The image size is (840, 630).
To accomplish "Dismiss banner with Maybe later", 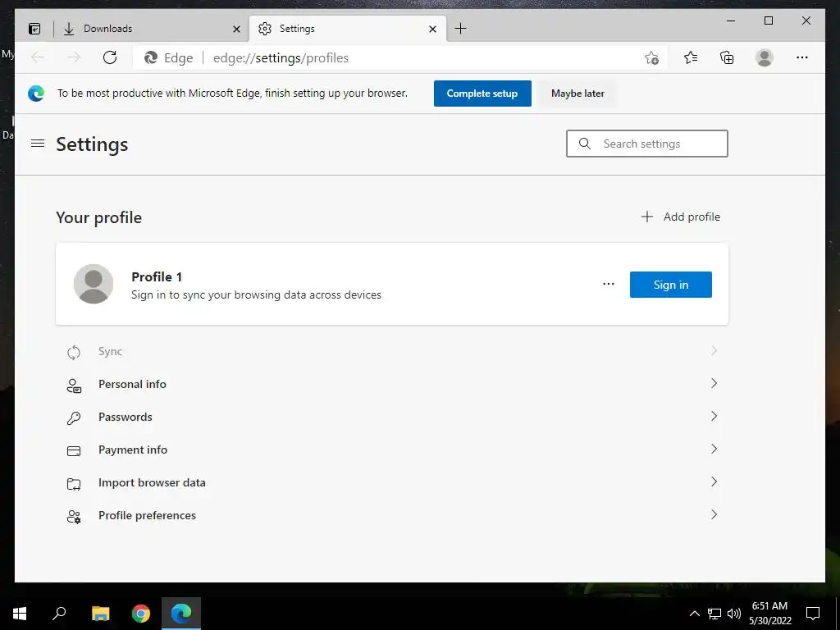I will (x=577, y=94).
